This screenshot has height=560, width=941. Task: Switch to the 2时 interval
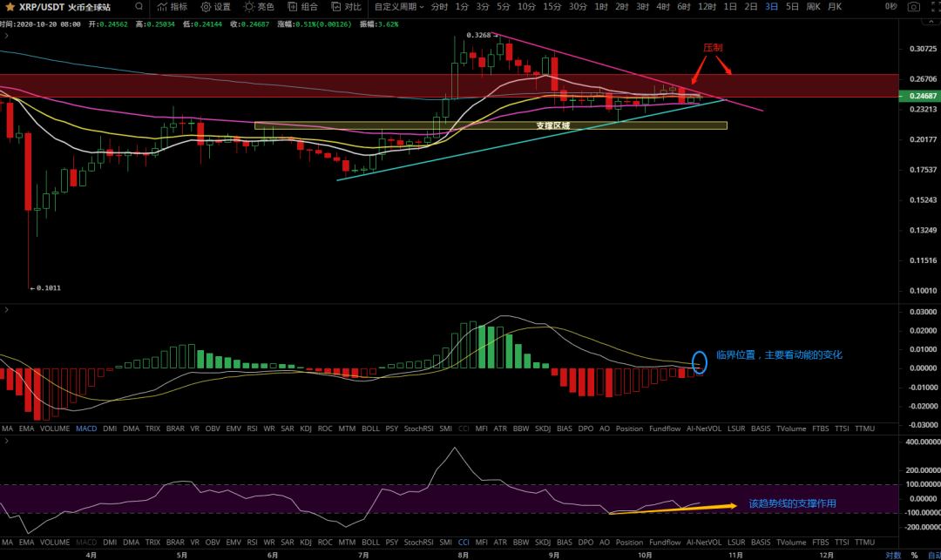tap(622, 7)
